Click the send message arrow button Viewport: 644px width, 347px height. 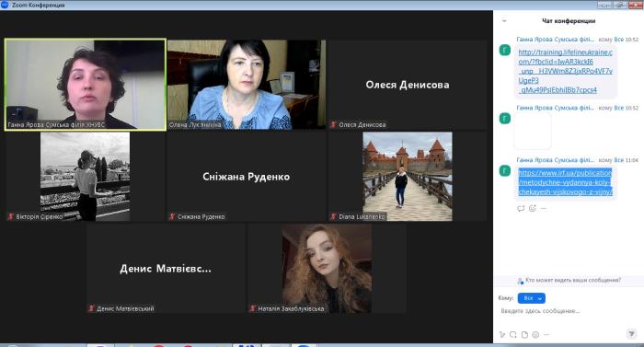click(632, 334)
